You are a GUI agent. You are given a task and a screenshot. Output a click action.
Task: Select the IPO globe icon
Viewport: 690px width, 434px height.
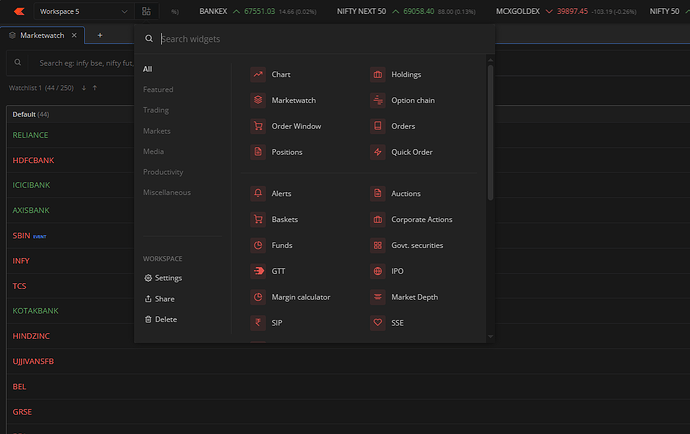[x=378, y=271]
